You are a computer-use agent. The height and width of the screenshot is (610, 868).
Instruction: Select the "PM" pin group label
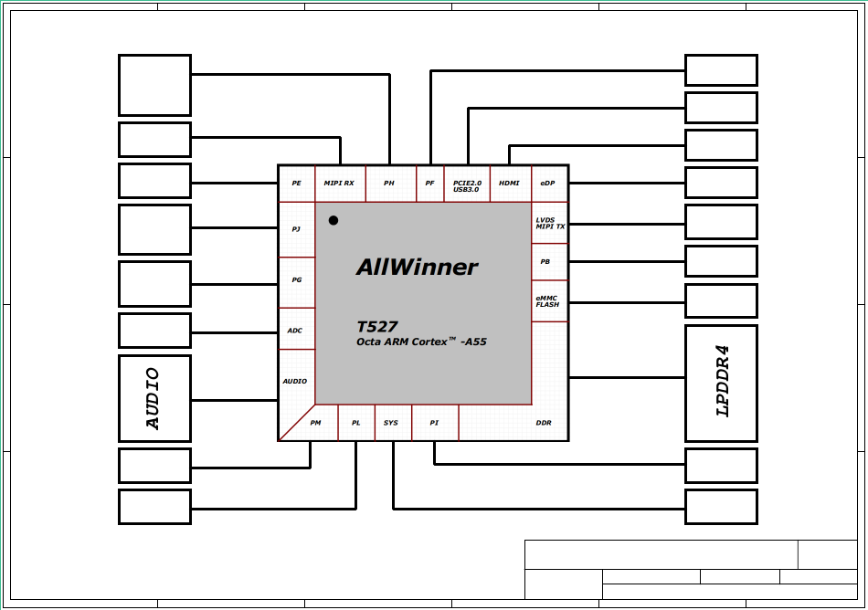[x=315, y=423]
